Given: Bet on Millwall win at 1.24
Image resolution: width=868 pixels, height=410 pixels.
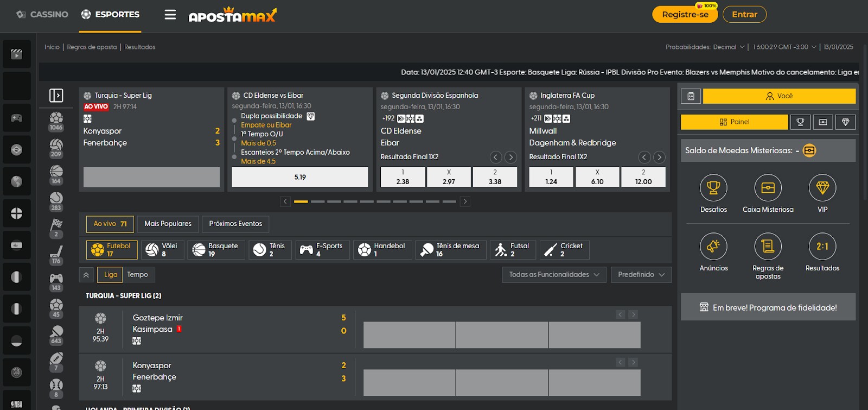Looking at the screenshot, I should [551, 177].
